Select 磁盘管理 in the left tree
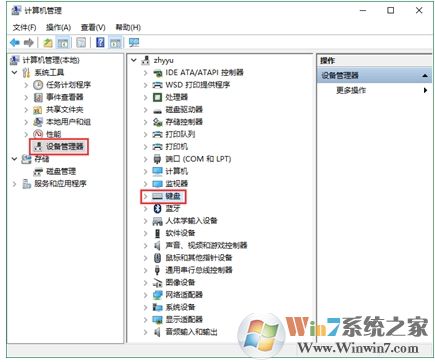 [61, 171]
